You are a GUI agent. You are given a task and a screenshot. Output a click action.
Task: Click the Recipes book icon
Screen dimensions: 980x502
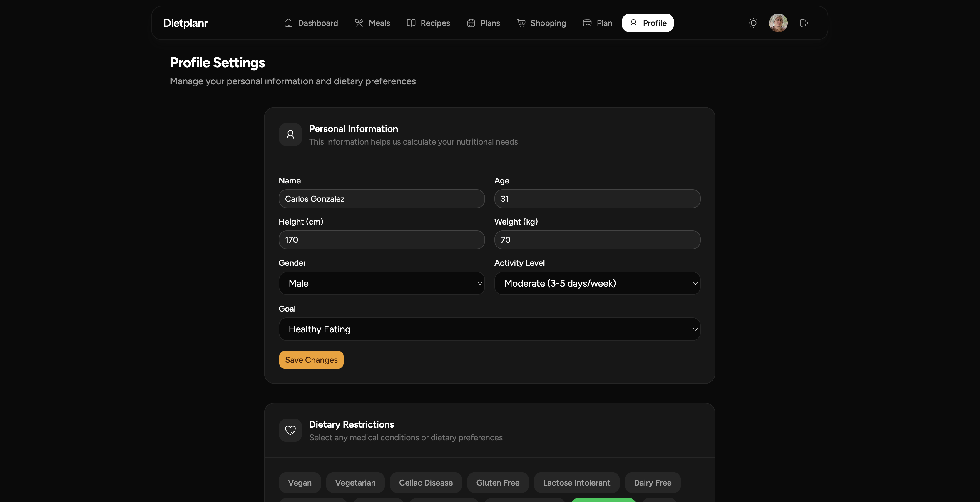tap(411, 23)
